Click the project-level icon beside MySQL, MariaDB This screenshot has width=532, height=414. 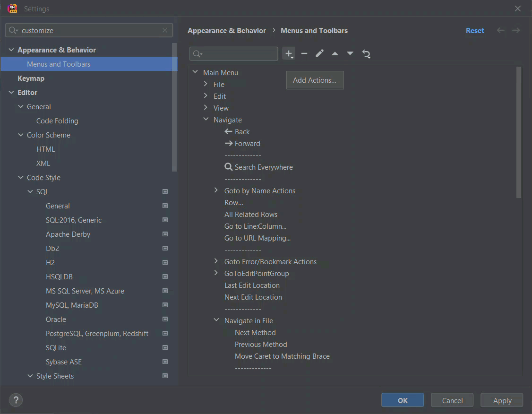pos(165,305)
